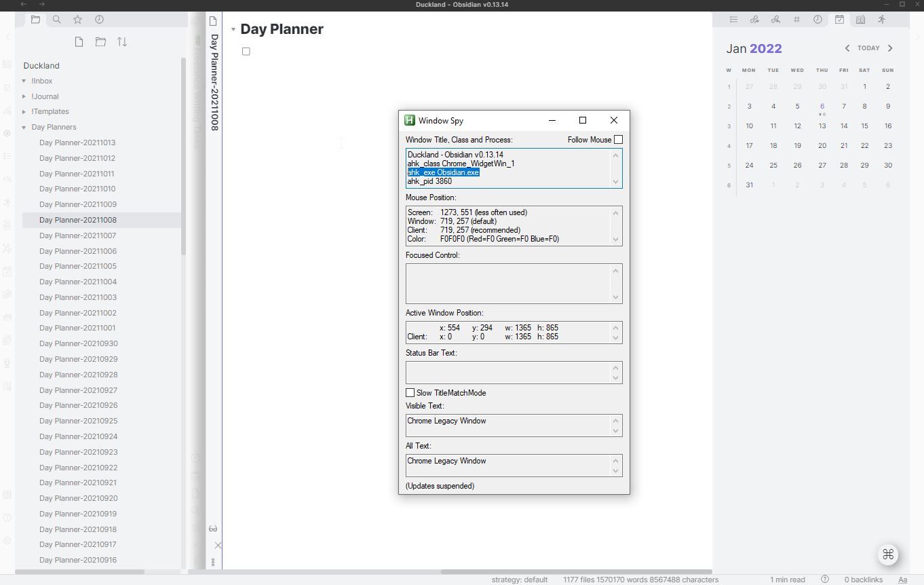Screen dimensions: 924x585
Task: Expand the !Templates folder
Action: 24,111
